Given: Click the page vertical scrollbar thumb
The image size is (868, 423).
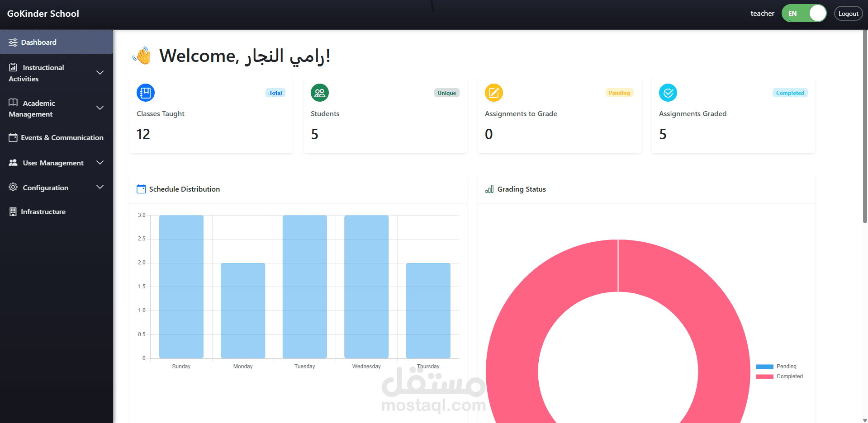Looking at the screenshot, I should 865,127.
